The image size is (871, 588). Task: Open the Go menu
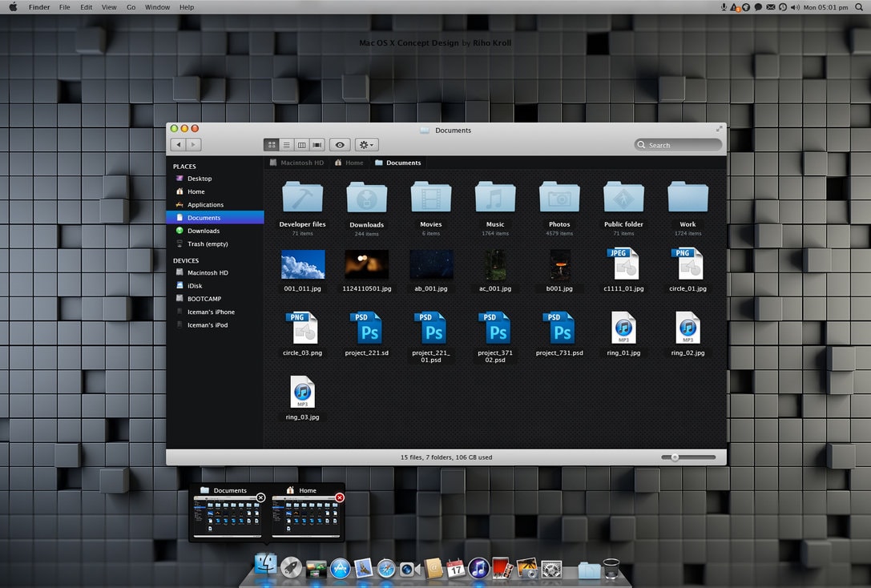(x=131, y=7)
